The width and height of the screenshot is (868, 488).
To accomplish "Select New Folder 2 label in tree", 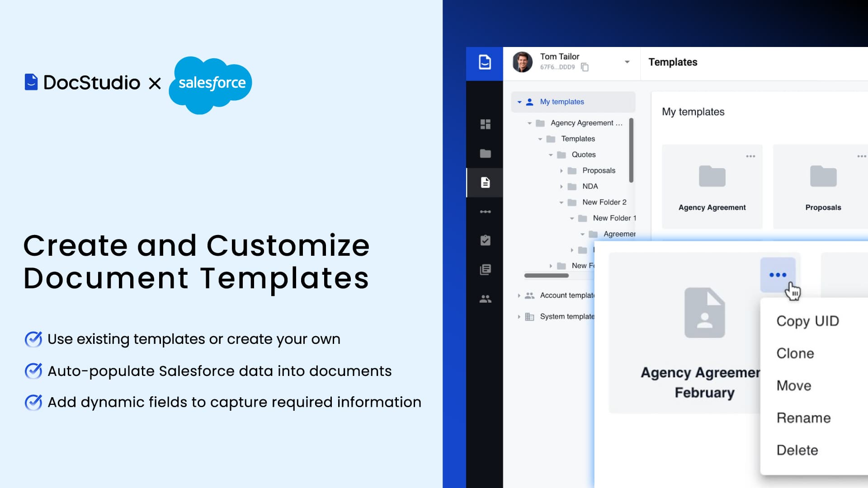I will click(604, 202).
